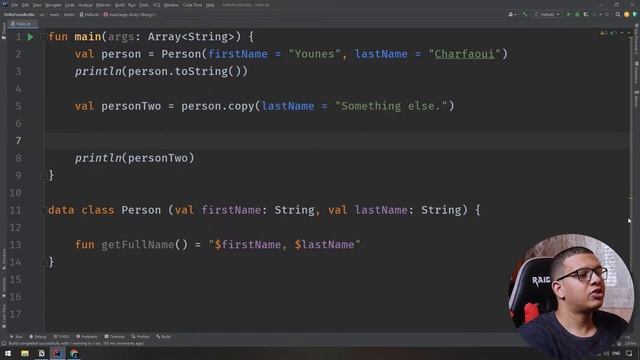Click the Charfaoui string literal on line 2
Viewport: 640px width, 360px height.
tap(464, 54)
